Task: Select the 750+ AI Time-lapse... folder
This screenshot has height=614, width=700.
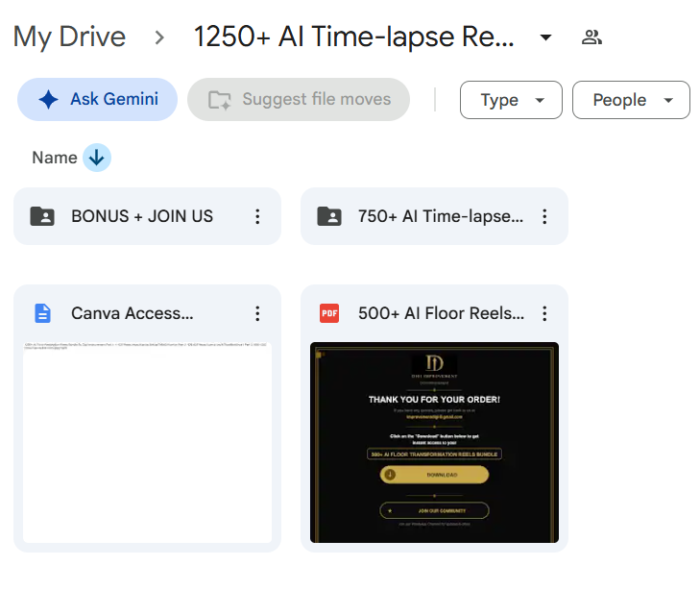Action: click(x=434, y=216)
